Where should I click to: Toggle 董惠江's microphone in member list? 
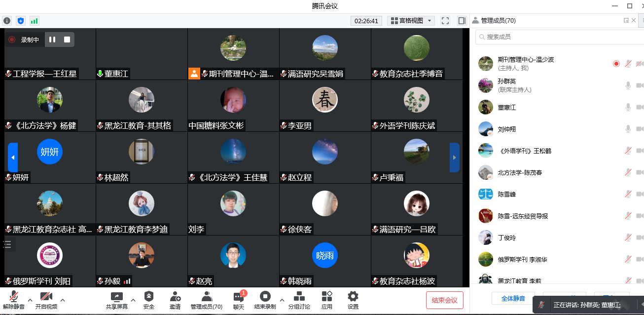pyautogui.click(x=628, y=107)
